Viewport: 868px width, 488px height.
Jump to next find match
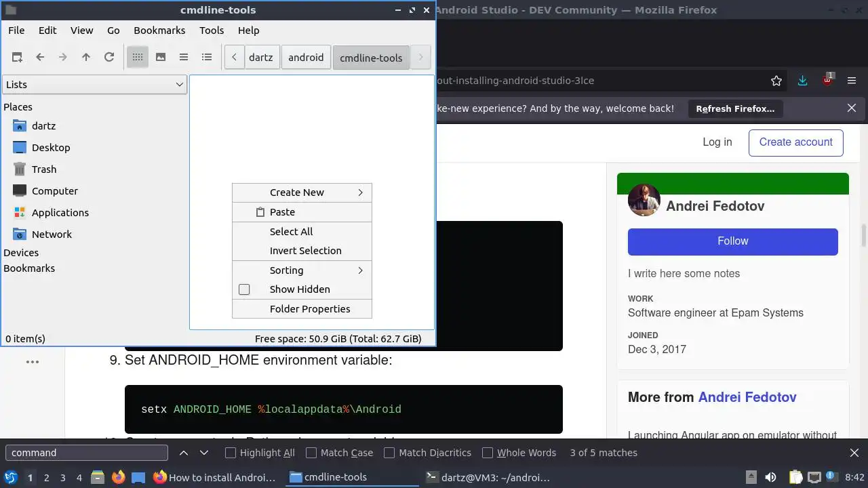tap(204, 453)
